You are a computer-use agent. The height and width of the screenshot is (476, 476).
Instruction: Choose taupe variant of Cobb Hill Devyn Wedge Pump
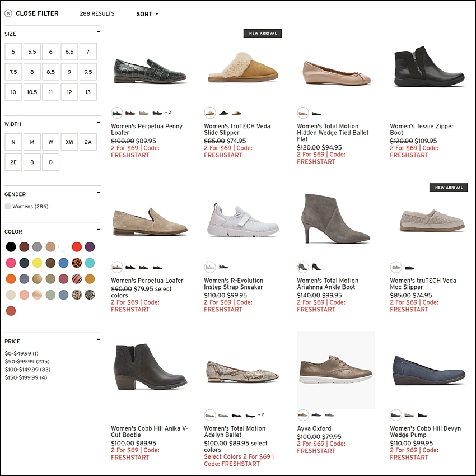tap(409, 415)
